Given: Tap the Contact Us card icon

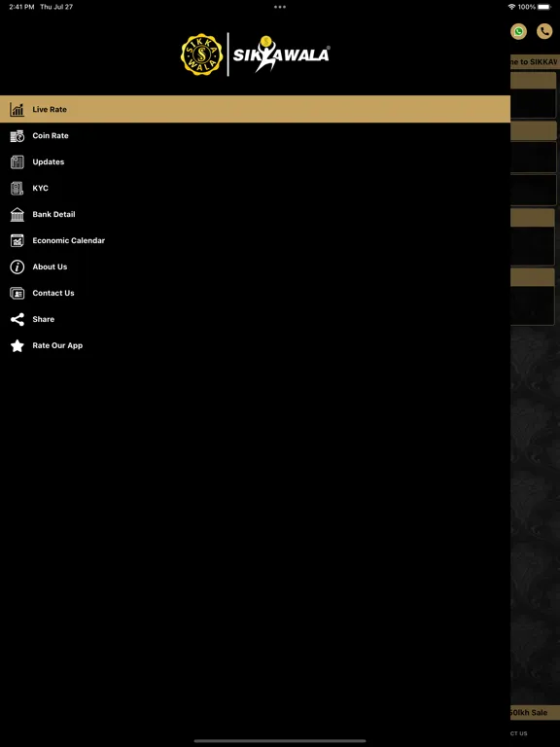Looking at the screenshot, I should (17, 293).
